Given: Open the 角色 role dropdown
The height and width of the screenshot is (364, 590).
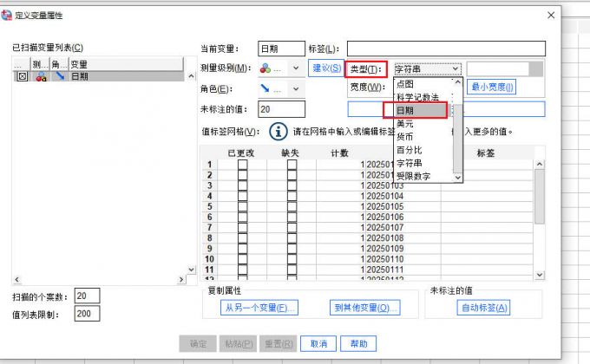Looking at the screenshot, I should point(296,88).
